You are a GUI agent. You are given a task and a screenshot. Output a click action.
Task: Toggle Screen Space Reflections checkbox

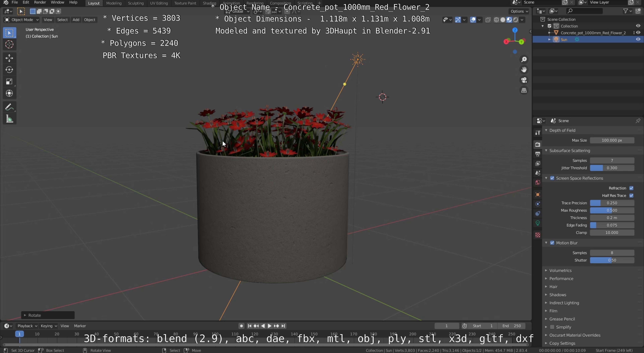click(x=552, y=178)
